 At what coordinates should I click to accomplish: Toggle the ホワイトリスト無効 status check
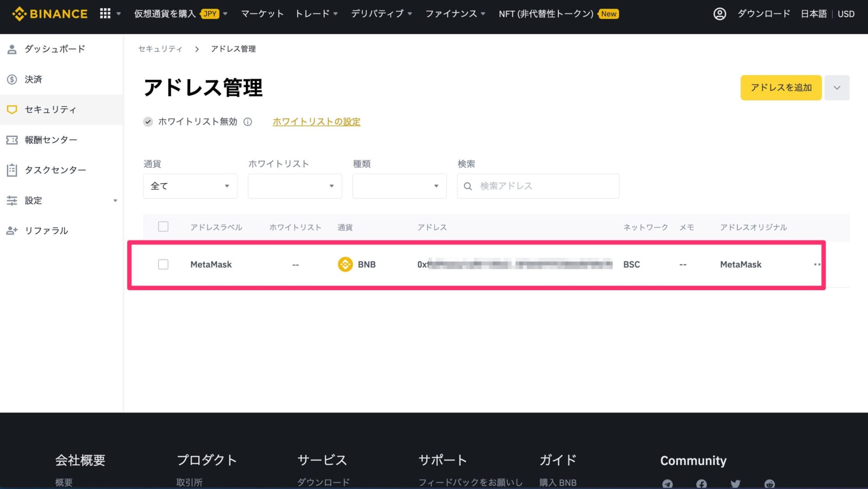tap(148, 122)
